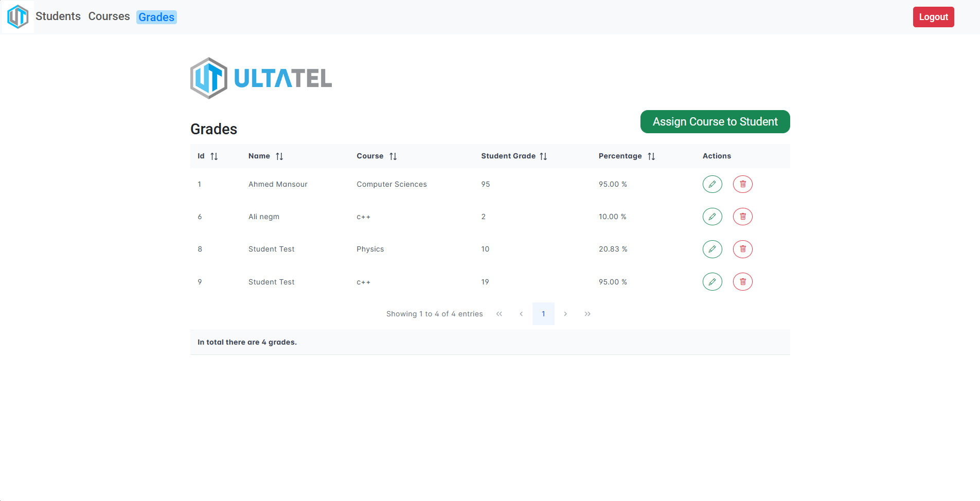Go to next page with right chevron

[565, 314]
